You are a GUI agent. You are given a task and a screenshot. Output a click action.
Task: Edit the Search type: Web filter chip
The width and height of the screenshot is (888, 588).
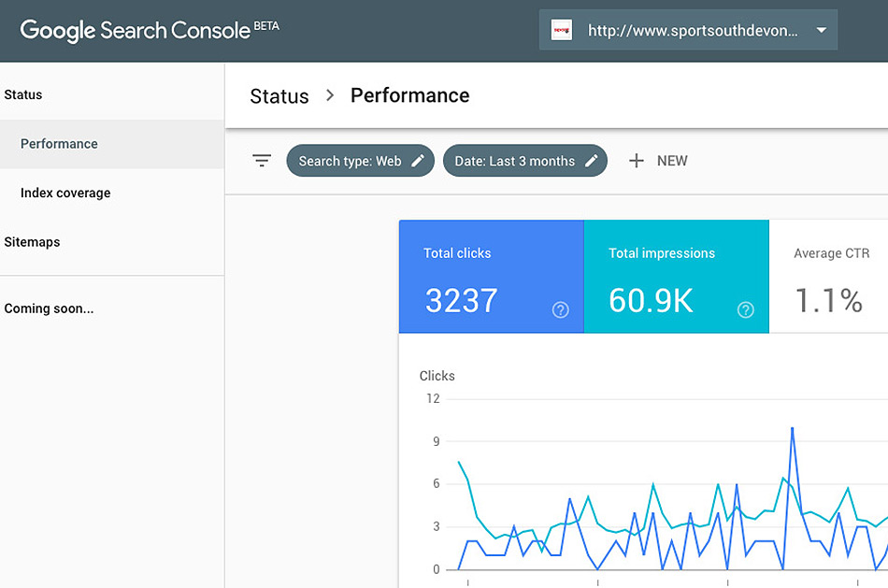[x=360, y=161]
